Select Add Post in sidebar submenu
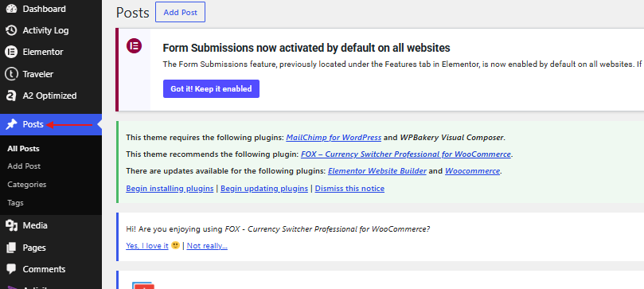The image size is (644, 289). 24,166
